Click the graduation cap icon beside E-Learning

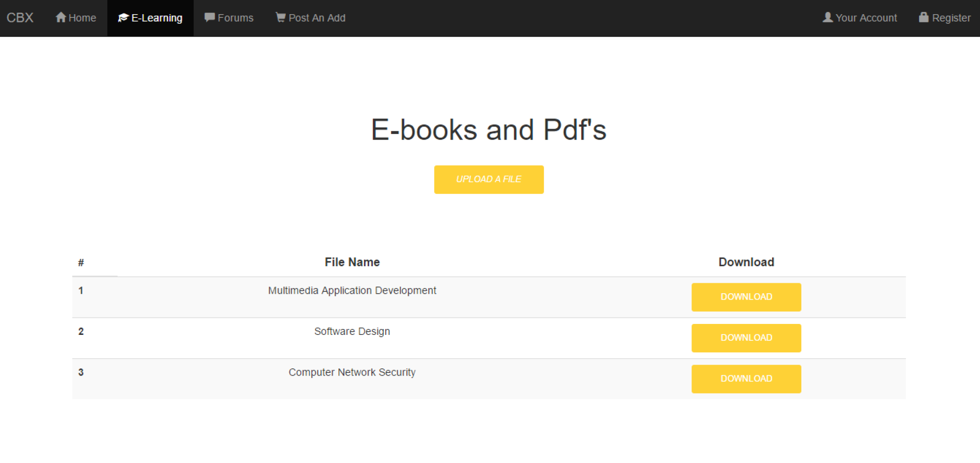(123, 17)
